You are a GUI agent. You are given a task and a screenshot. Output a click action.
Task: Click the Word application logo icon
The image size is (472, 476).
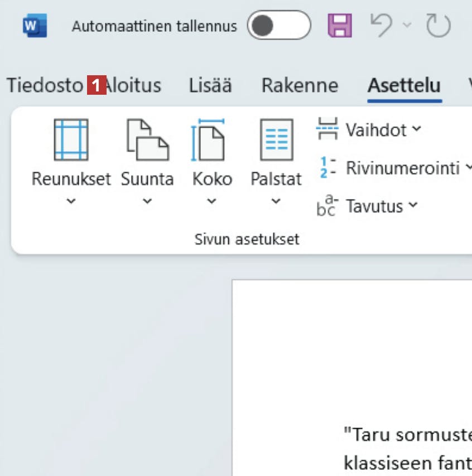tap(35, 26)
